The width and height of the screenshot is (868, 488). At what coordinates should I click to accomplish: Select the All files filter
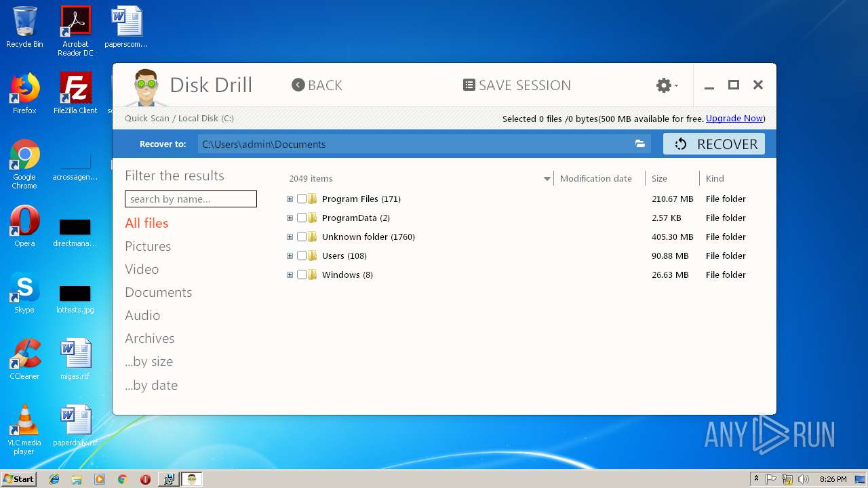pyautogui.click(x=146, y=223)
